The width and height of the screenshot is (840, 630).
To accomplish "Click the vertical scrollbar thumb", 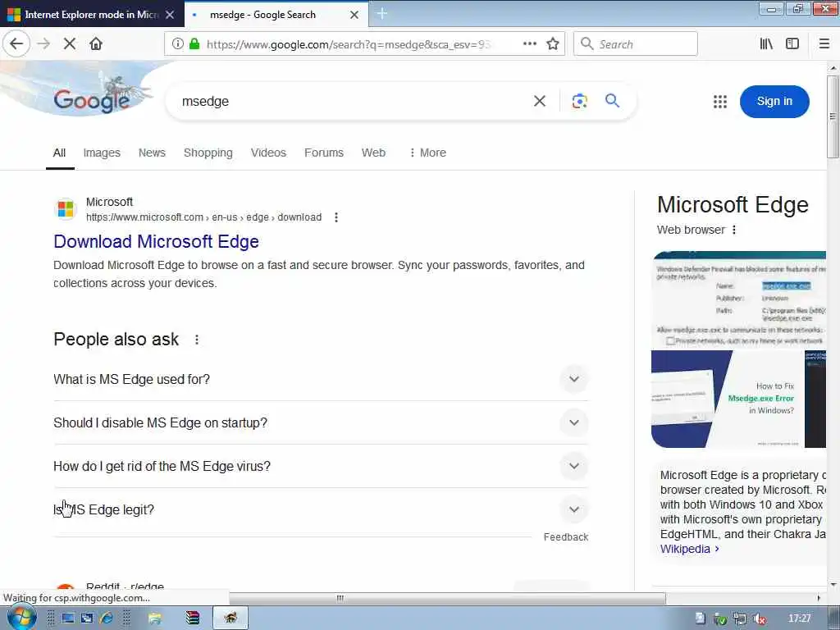I will coord(833,116).
